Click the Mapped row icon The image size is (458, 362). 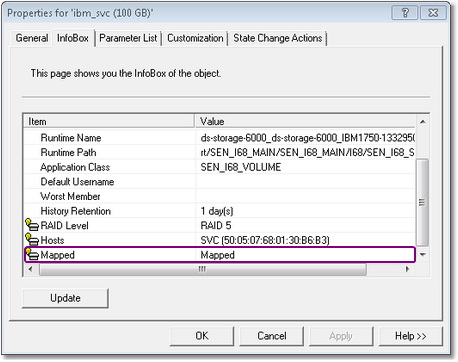pos(32,254)
